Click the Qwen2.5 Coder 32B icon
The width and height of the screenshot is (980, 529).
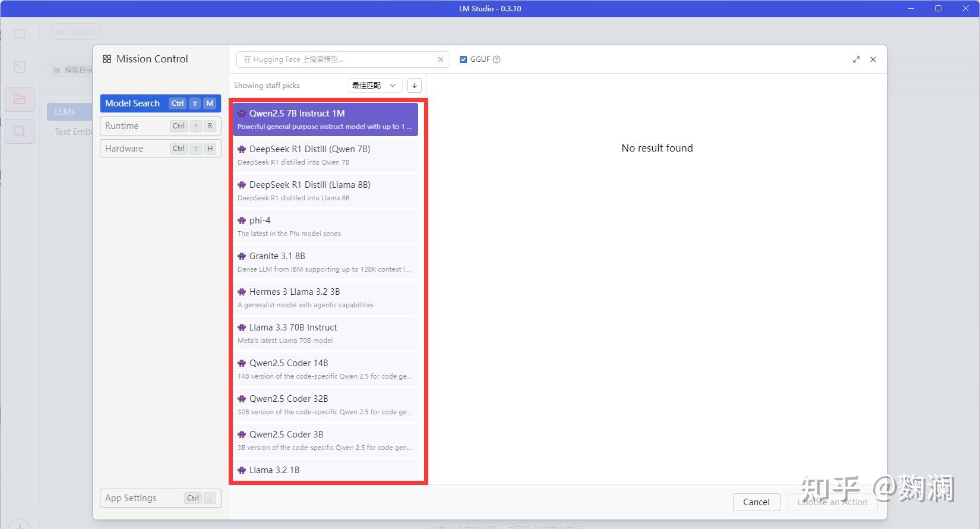click(x=242, y=399)
